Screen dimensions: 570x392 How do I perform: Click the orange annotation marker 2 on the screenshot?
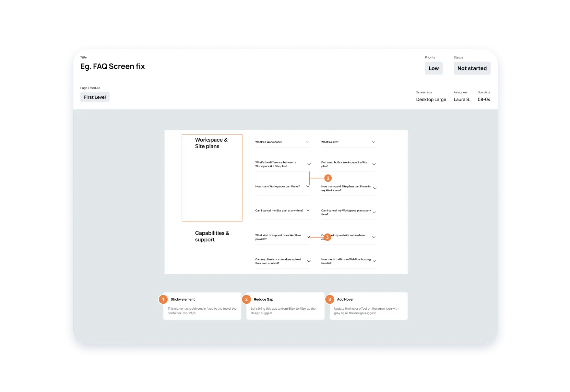pos(328,178)
